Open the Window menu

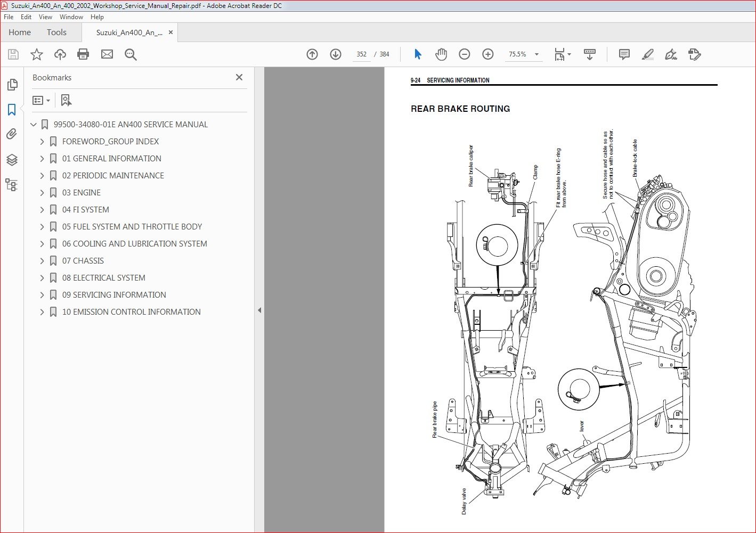[x=71, y=17]
